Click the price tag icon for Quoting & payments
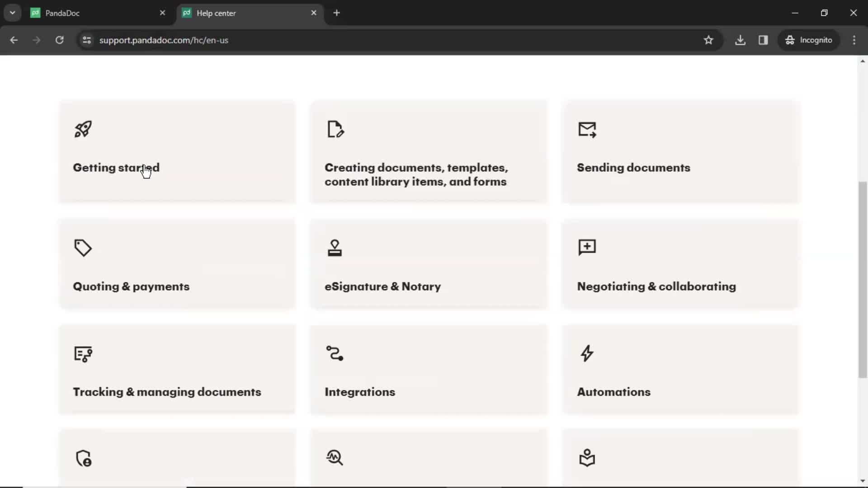 coord(83,248)
